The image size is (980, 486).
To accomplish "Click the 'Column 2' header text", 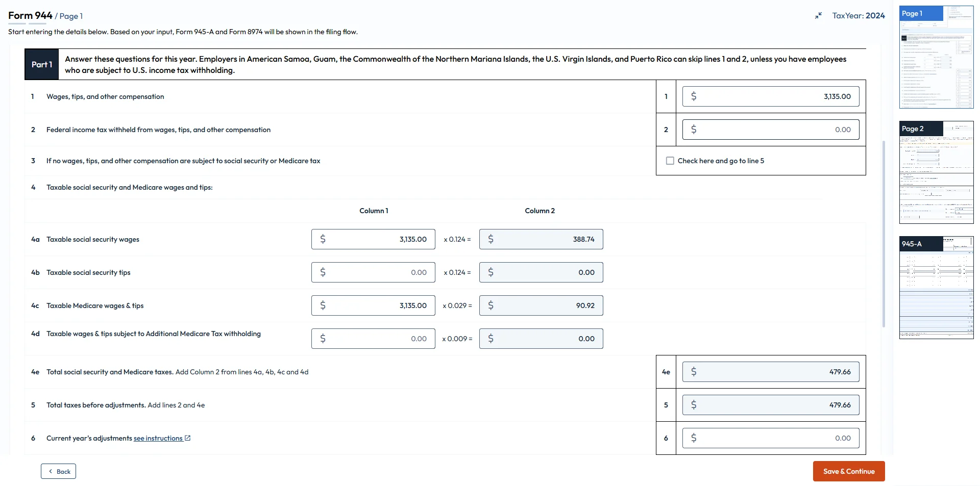I will tap(540, 211).
